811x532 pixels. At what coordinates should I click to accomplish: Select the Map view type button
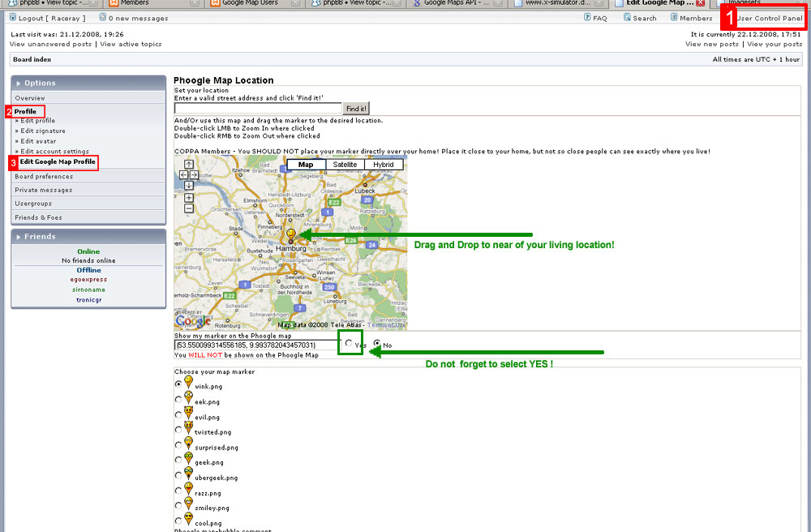click(x=307, y=165)
